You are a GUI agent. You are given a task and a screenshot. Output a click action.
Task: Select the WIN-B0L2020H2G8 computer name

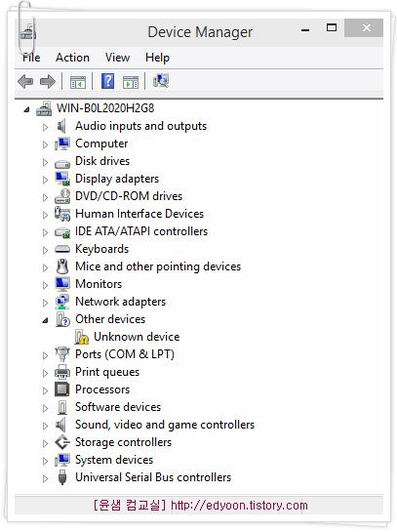[x=105, y=108]
